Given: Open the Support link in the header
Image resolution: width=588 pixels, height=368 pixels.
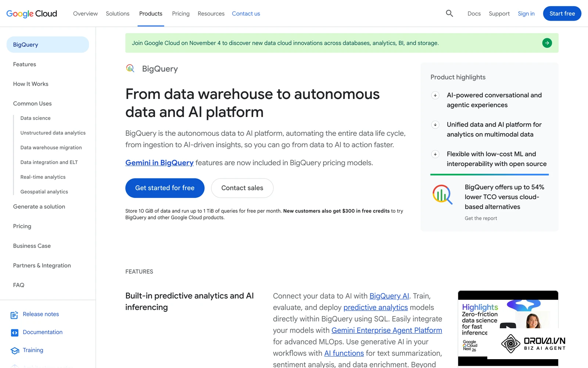Looking at the screenshot, I should tap(499, 14).
